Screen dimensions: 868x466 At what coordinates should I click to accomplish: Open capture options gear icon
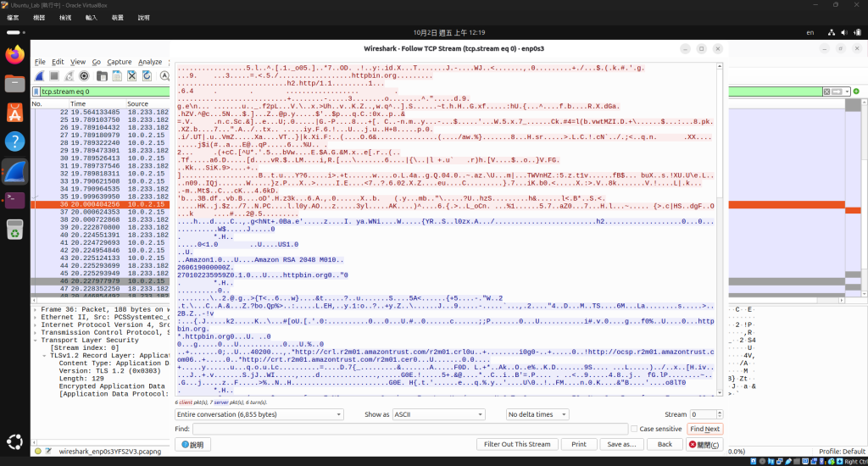pos(84,76)
